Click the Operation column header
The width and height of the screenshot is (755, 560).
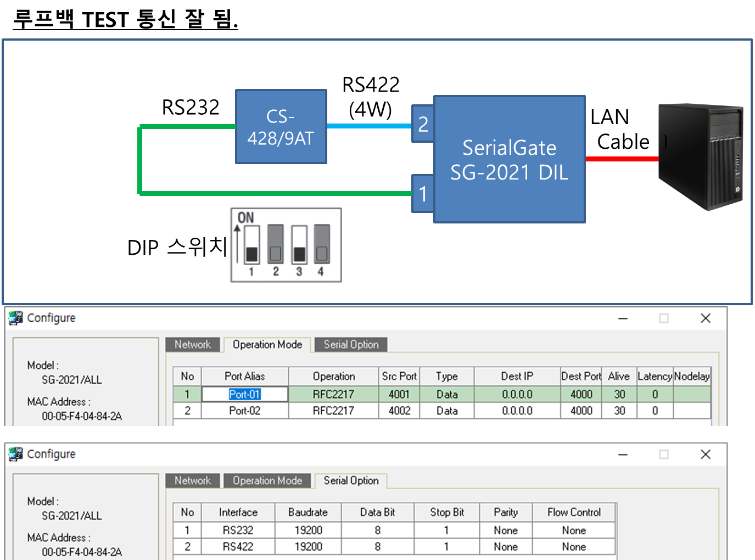(334, 376)
